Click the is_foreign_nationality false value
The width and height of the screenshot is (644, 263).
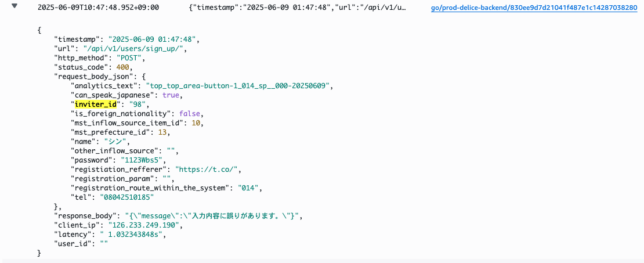[x=190, y=113]
